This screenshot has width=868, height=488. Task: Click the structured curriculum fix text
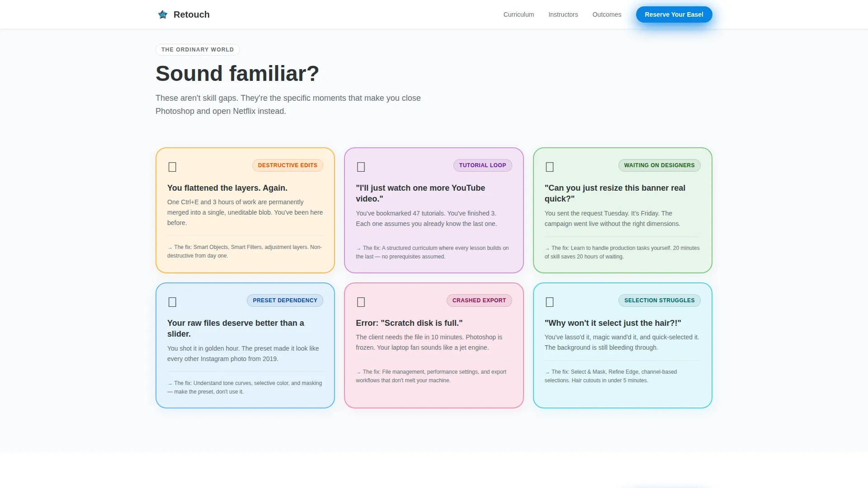click(x=432, y=252)
